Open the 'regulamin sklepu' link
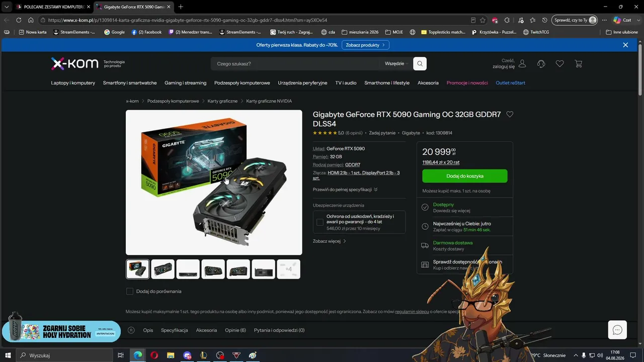This screenshot has height=362, width=644. (412, 312)
